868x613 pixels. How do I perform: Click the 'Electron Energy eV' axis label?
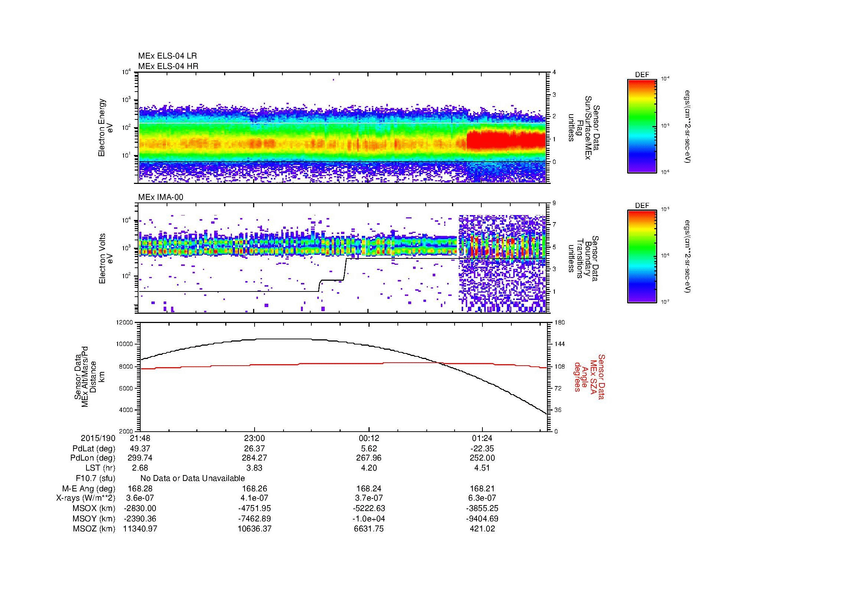pos(105,128)
